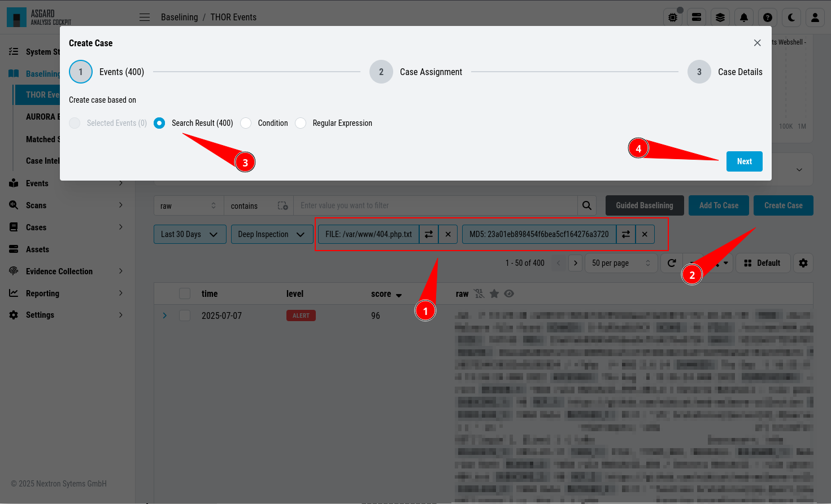Click the Default layout button

[763, 263]
